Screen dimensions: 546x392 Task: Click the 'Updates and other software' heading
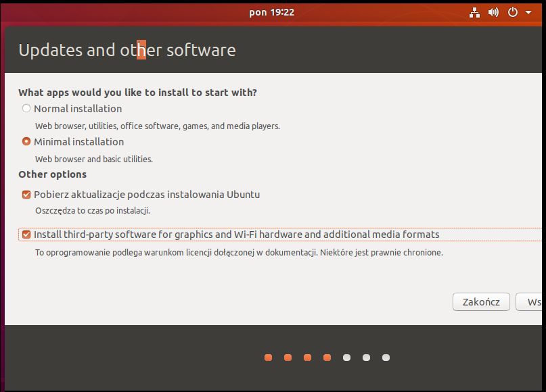(127, 50)
